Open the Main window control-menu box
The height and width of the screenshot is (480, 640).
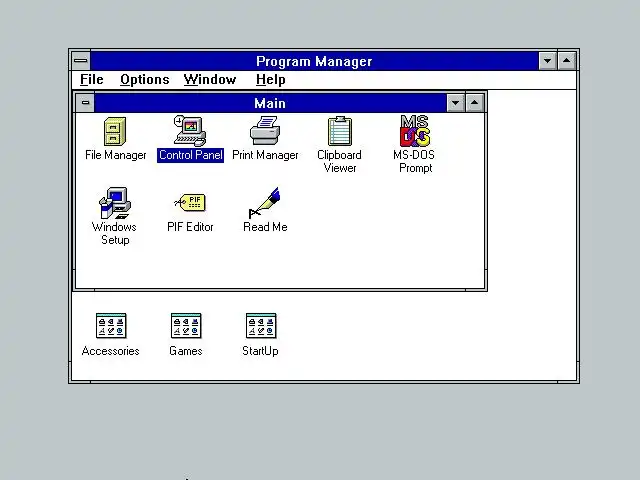85,102
